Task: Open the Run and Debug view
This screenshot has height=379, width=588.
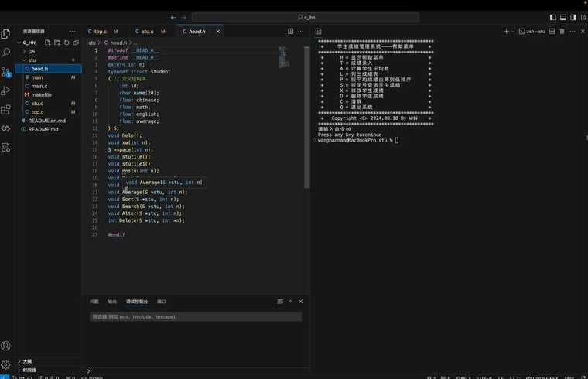Action: point(5,90)
